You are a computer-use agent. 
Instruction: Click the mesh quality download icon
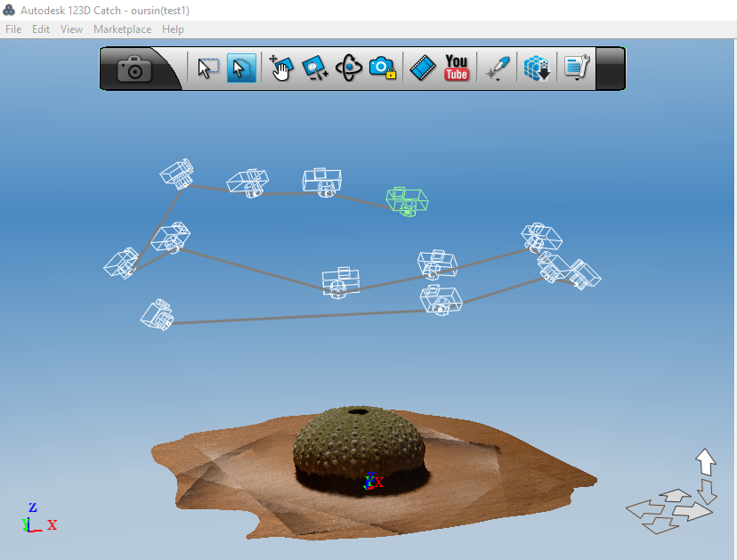tap(537, 69)
